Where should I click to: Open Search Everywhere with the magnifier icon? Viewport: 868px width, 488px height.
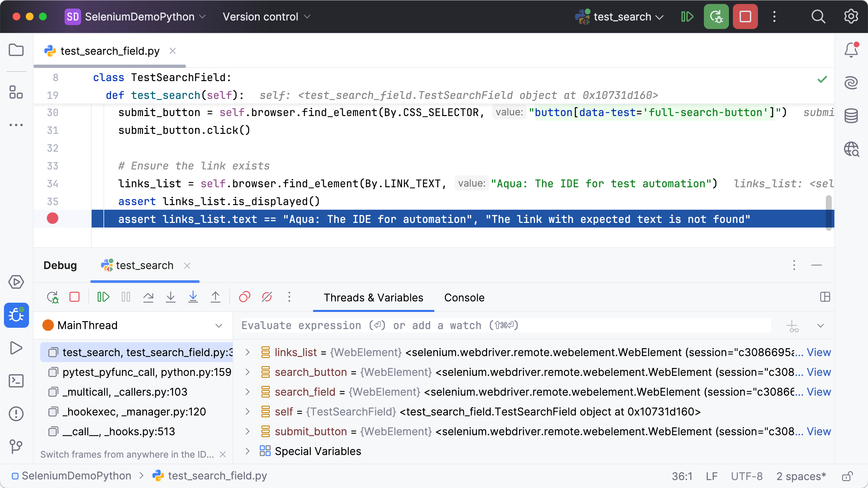click(x=818, y=16)
